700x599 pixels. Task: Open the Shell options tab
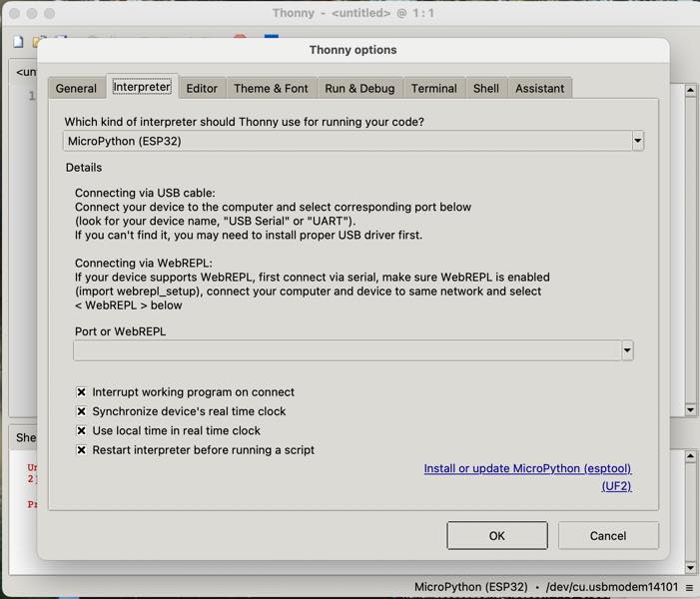[x=486, y=89]
